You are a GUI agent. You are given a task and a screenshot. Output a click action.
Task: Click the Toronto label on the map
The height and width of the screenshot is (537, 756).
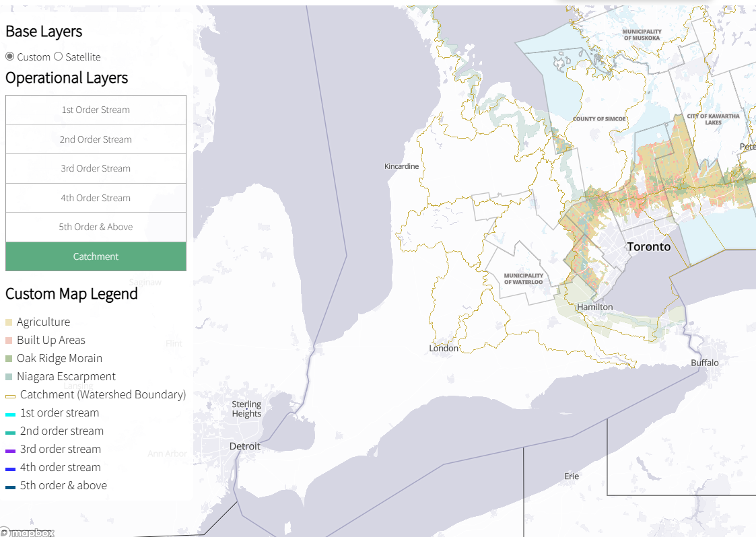pos(648,247)
